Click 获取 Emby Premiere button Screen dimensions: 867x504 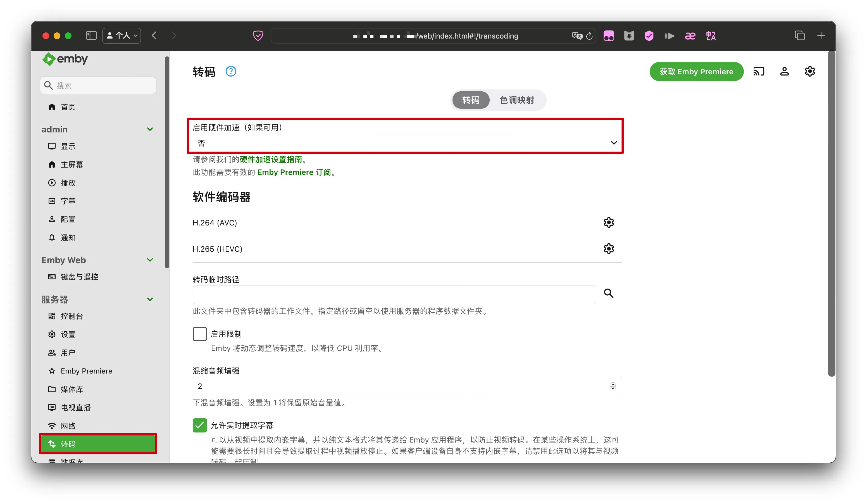pyautogui.click(x=696, y=72)
